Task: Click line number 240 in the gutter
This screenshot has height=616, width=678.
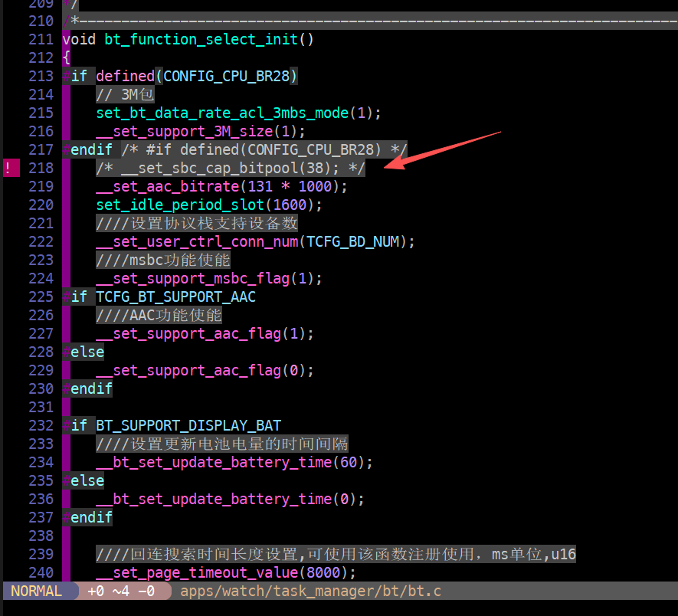Action: pyautogui.click(x=41, y=572)
